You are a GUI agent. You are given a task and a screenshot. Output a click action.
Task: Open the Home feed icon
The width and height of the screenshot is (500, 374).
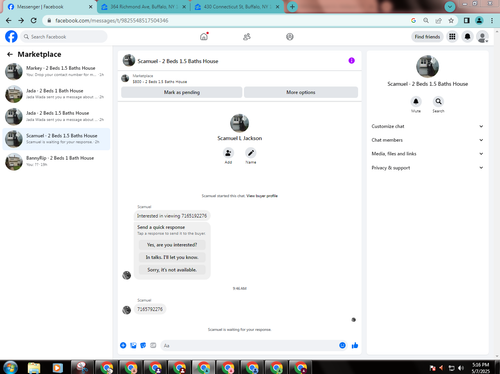204,36
